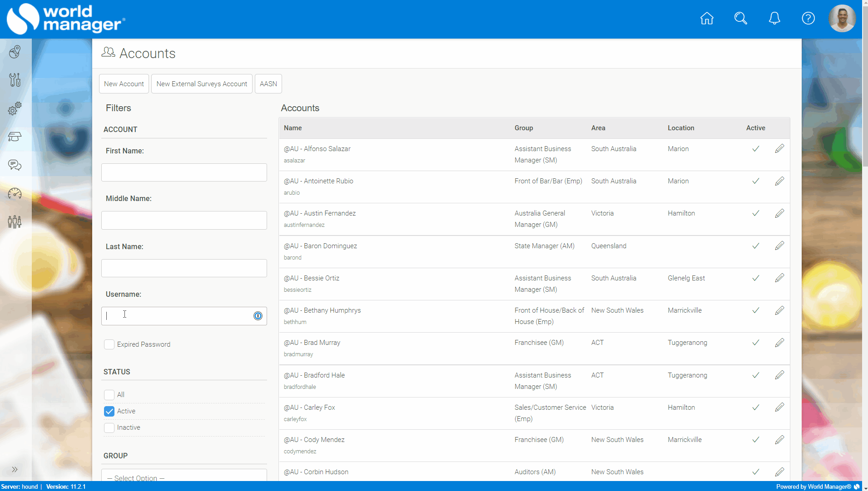Enable the Expired Password checkbox
This screenshot has height=491, width=868.
point(109,344)
